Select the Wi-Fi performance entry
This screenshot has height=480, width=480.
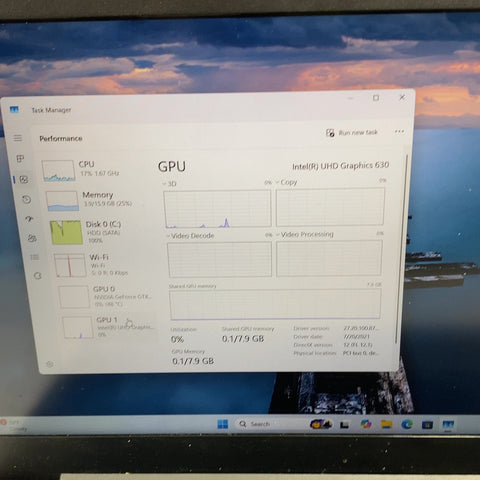click(103, 265)
